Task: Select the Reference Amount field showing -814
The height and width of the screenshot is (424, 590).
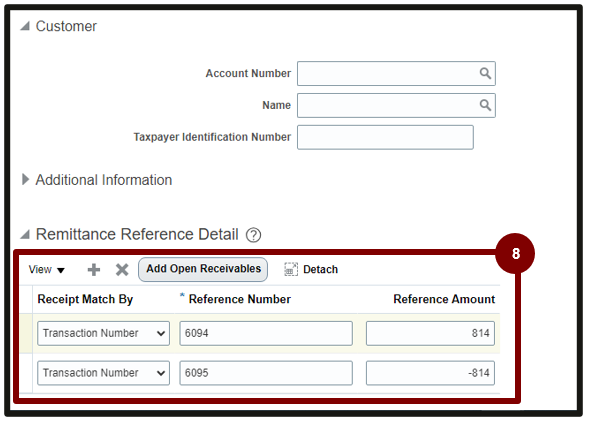Action: tap(430, 373)
